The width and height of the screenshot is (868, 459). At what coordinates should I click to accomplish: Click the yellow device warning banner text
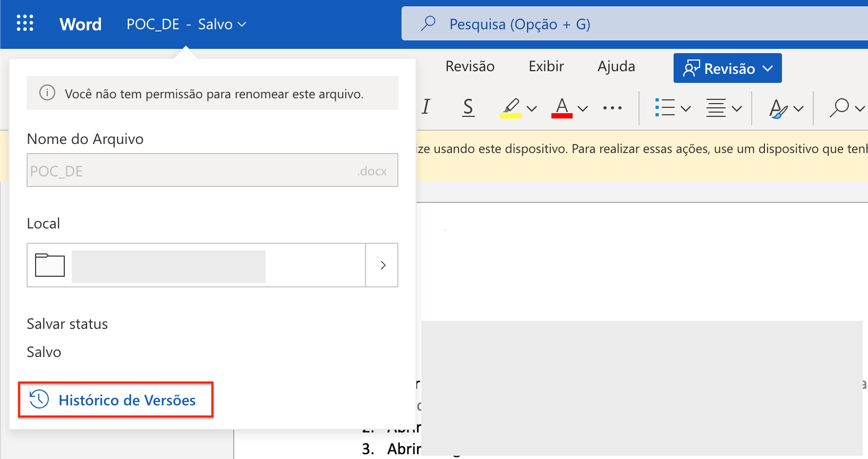(x=642, y=149)
